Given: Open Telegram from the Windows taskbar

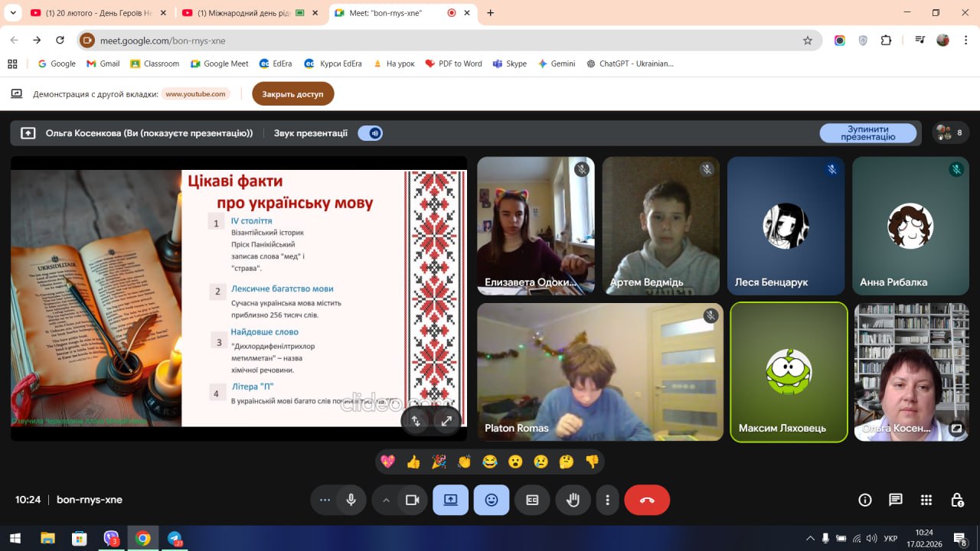Looking at the screenshot, I should click(175, 539).
